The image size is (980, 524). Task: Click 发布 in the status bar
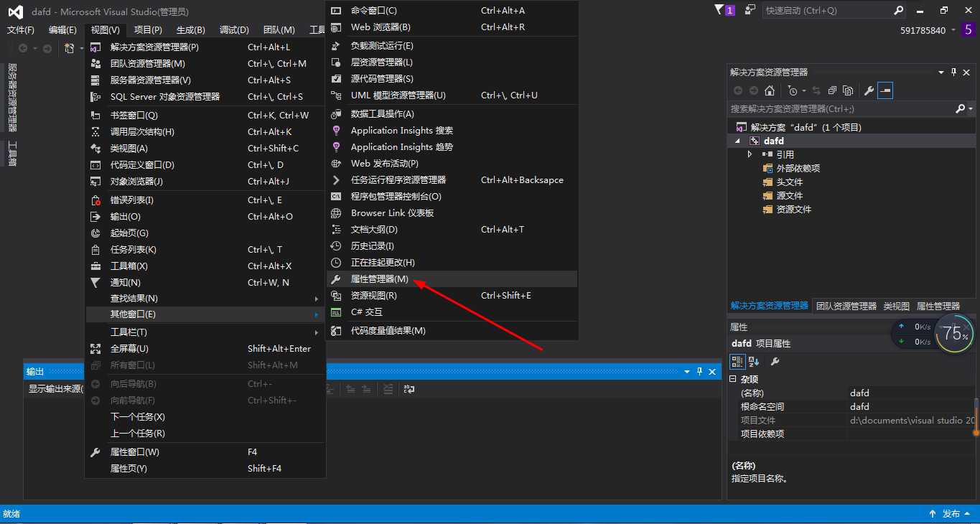click(x=951, y=514)
